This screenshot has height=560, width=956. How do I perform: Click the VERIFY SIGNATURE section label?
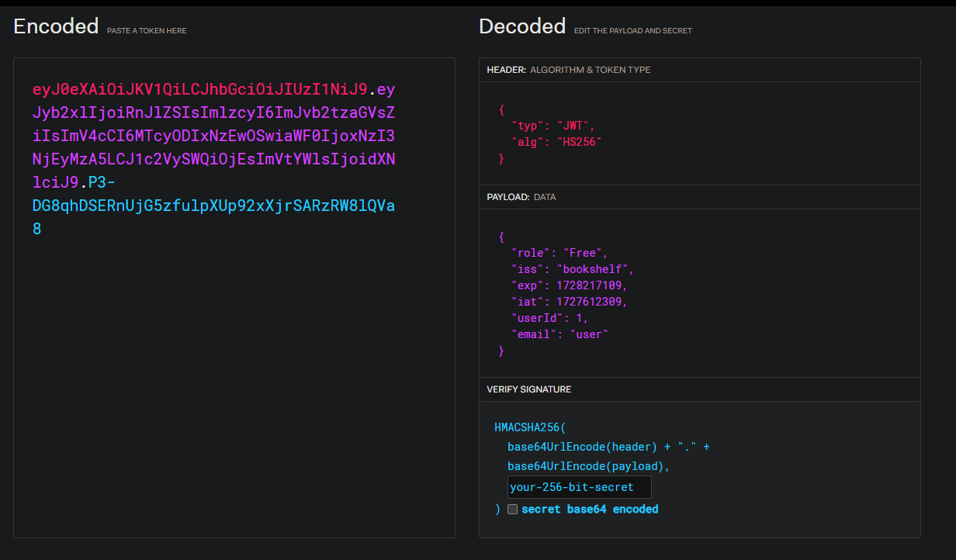click(529, 389)
